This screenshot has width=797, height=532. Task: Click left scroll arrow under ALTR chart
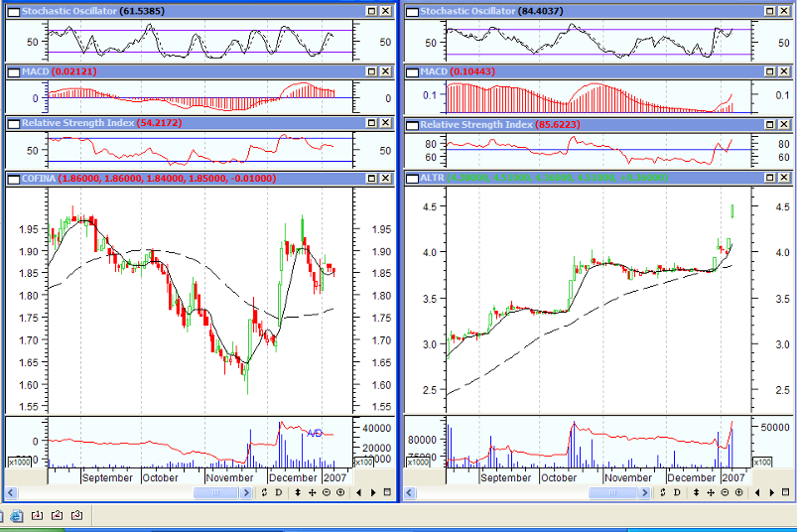click(410, 493)
